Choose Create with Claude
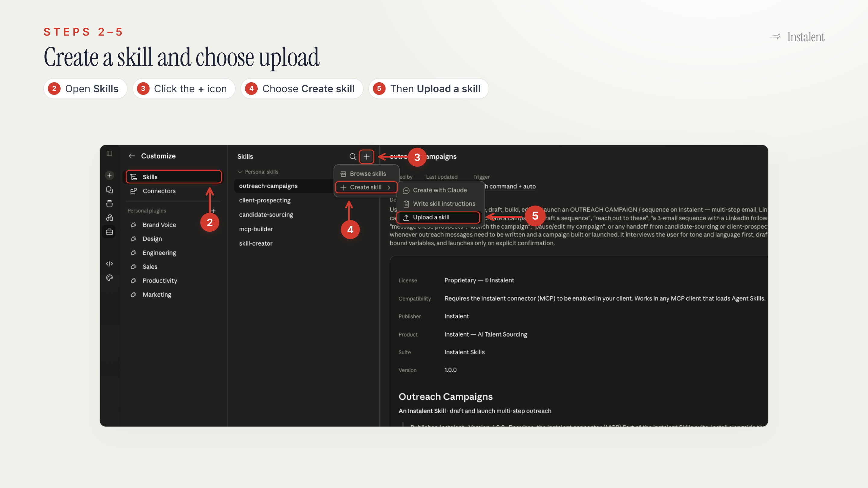868x488 pixels. pos(440,190)
